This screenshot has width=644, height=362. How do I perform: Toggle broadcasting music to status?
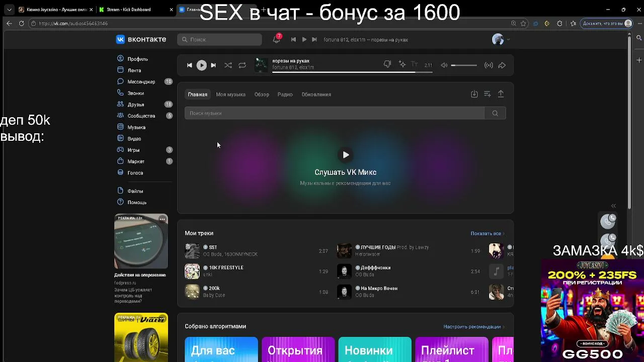[489, 65]
